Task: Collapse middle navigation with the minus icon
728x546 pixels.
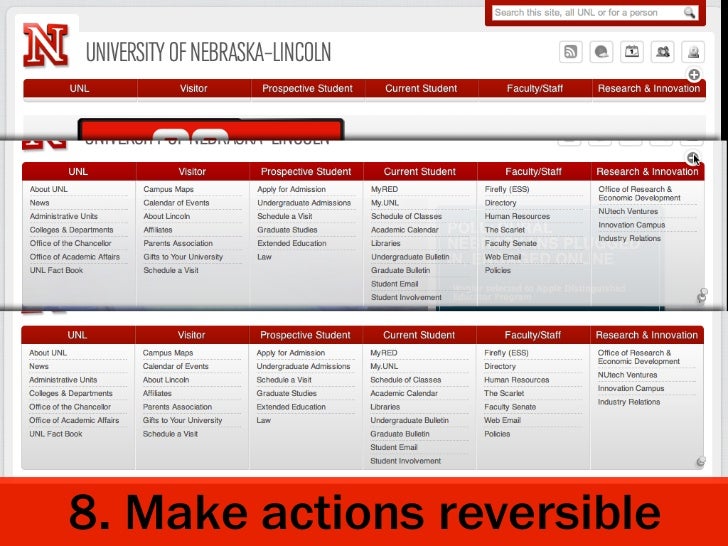Action: (x=693, y=158)
